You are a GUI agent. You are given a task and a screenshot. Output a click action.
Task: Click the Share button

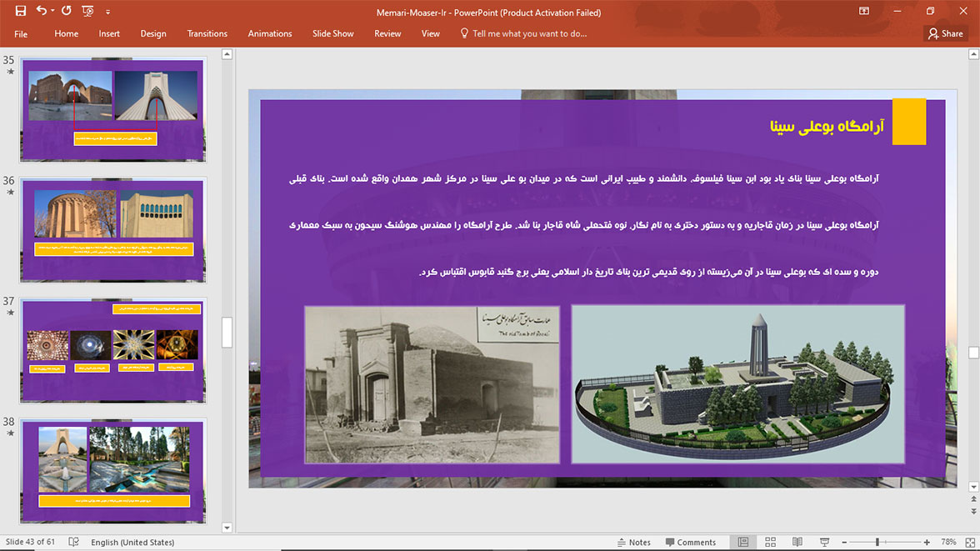(x=945, y=33)
